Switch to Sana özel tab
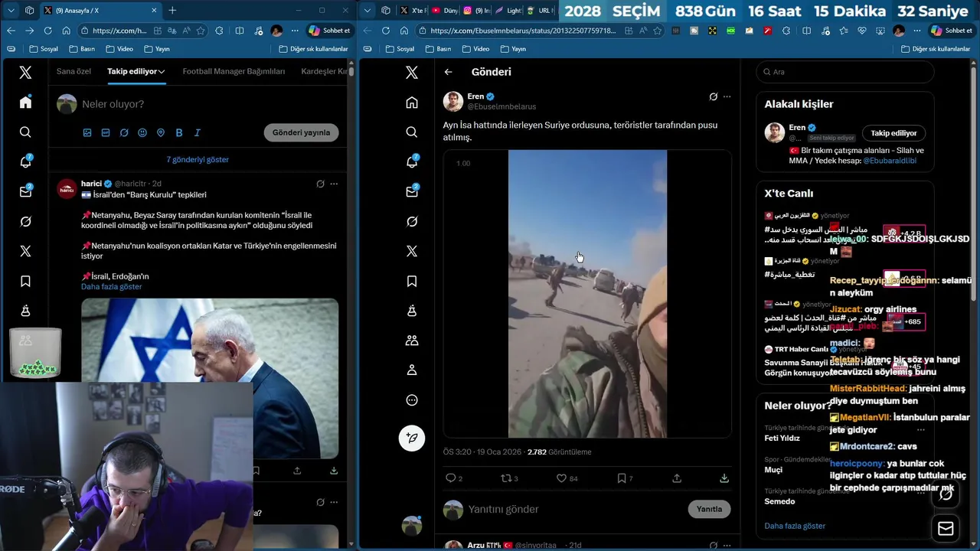Image resolution: width=980 pixels, height=551 pixels. (73, 71)
